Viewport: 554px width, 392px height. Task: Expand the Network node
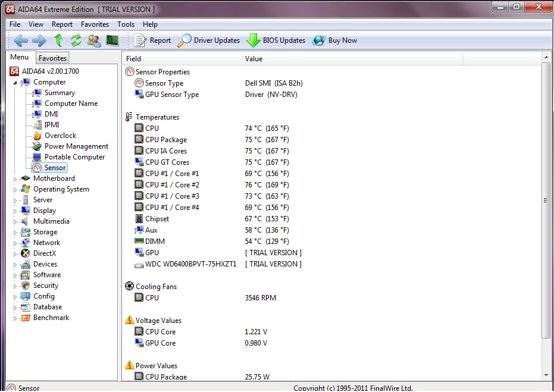(x=15, y=243)
